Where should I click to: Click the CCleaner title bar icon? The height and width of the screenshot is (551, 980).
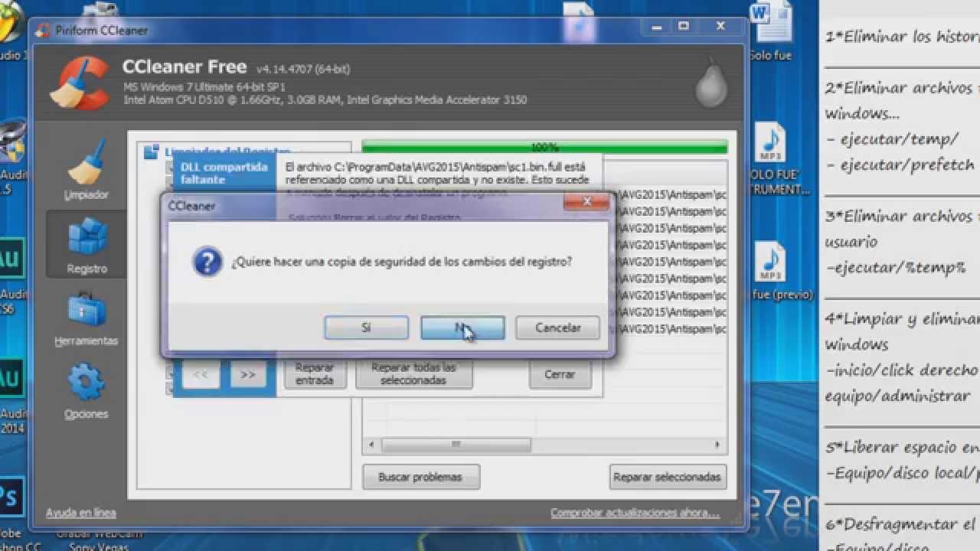[x=43, y=31]
